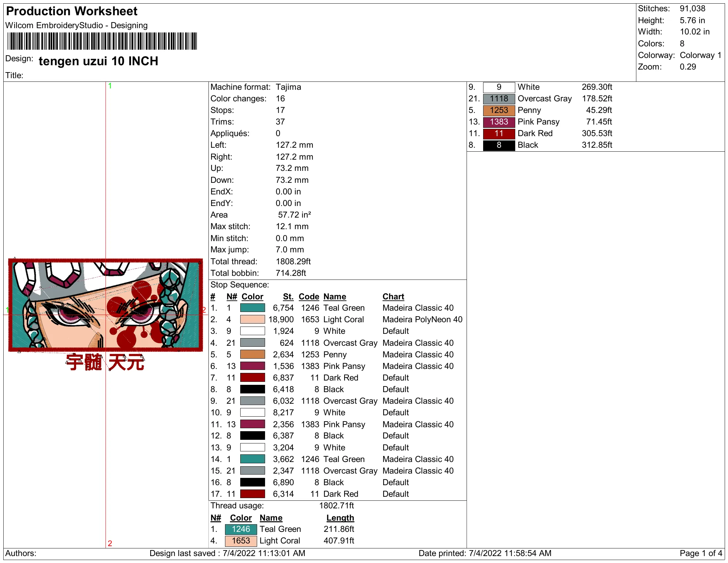Click the Code column header

(309, 297)
